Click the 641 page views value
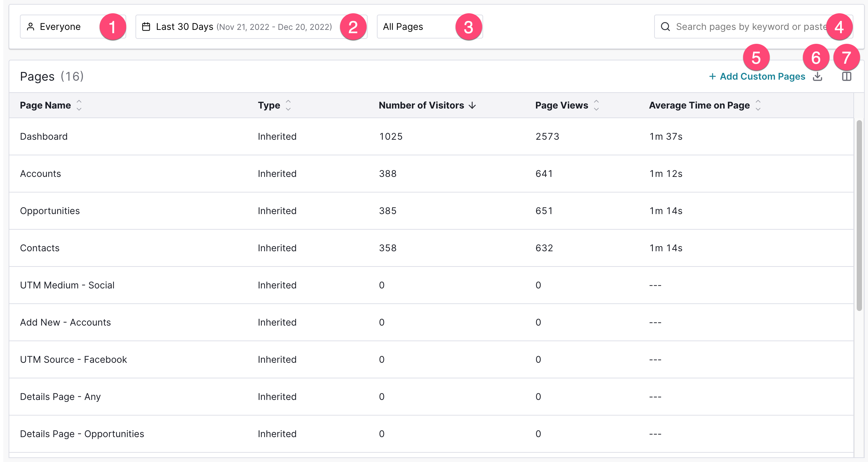Viewport: 868px width, 462px height. click(x=544, y=174)
